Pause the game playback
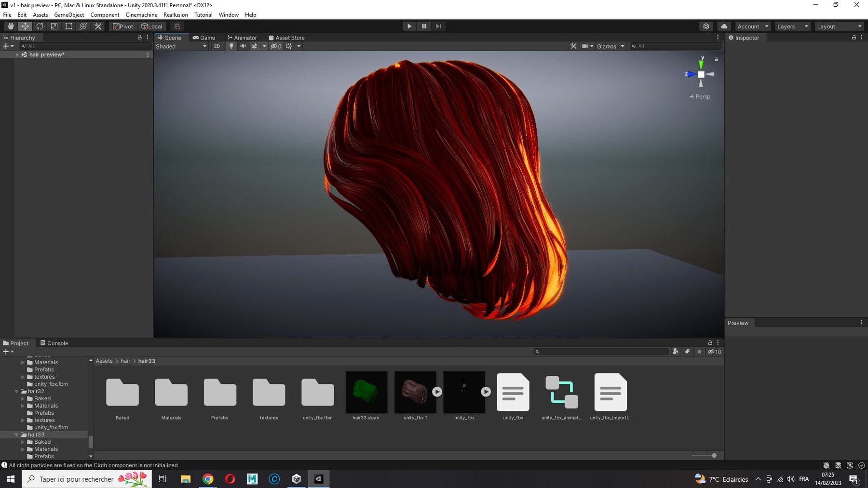Image resolution: width=868 pixels, height=488 pixels. pyautogui.click(x=424, y=26)
